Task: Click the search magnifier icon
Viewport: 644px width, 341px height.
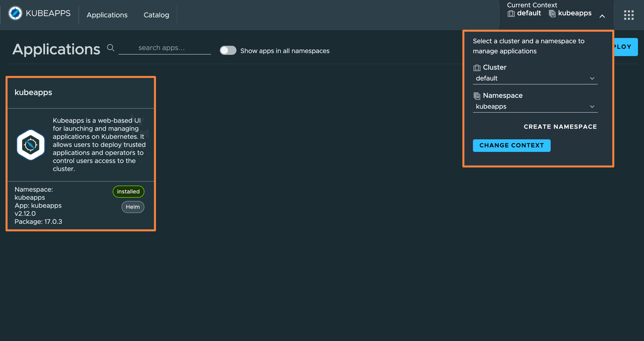Action: (x=111, y=48)
